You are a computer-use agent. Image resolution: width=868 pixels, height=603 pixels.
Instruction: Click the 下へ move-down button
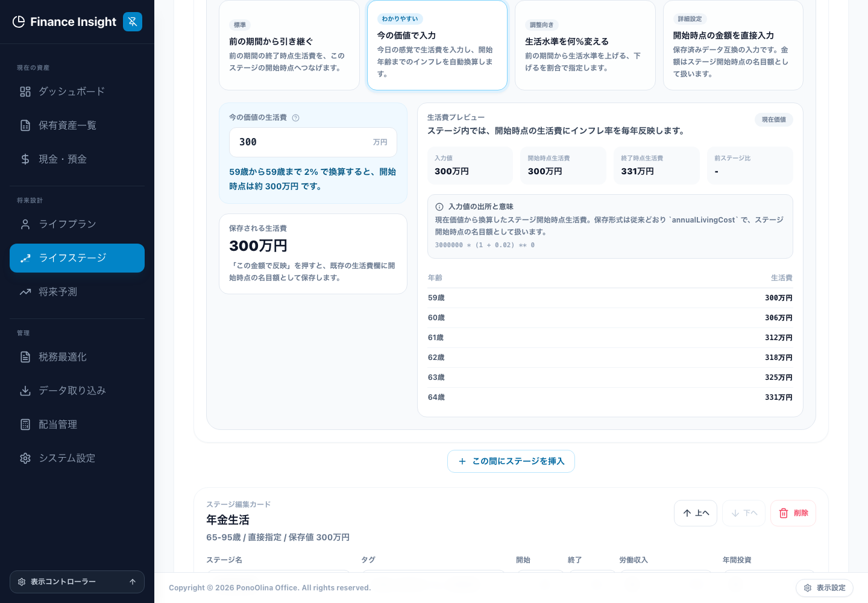click(x=744, y=513)
